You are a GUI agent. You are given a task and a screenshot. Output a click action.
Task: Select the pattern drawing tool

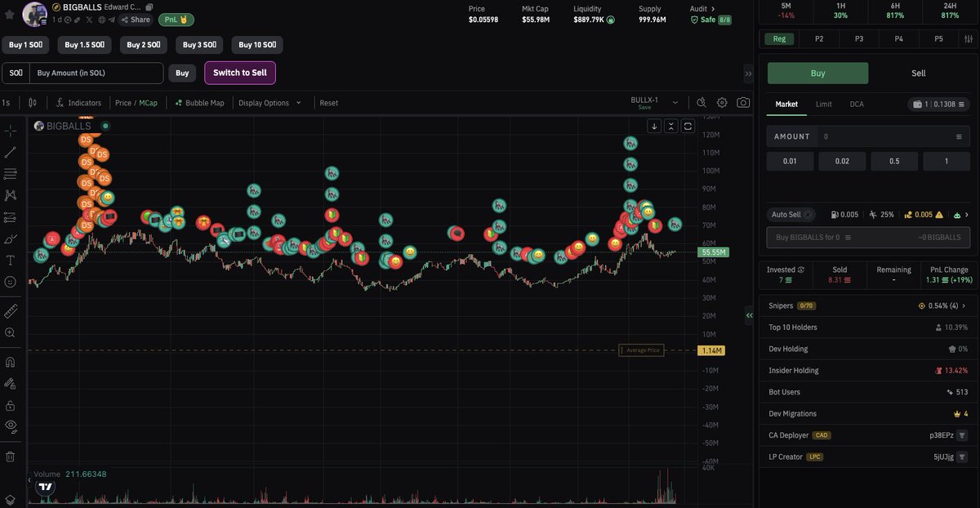[11, 195]
